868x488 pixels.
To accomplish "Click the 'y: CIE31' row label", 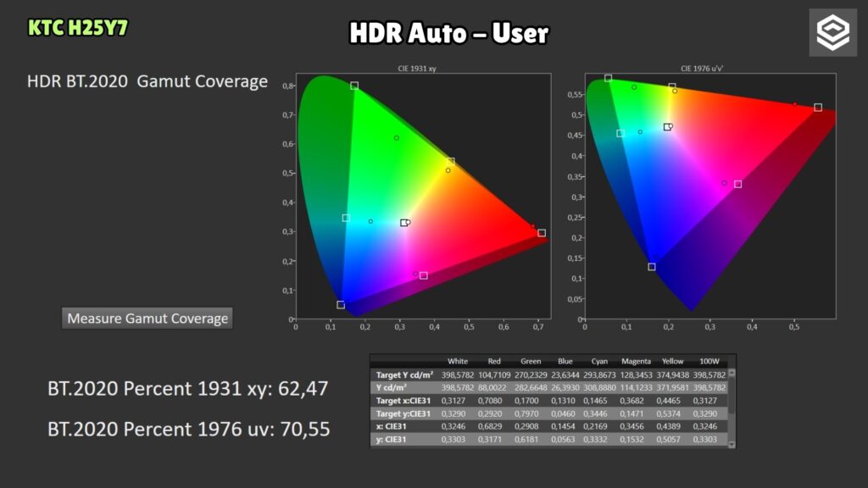I will click(x=391, y=440).
